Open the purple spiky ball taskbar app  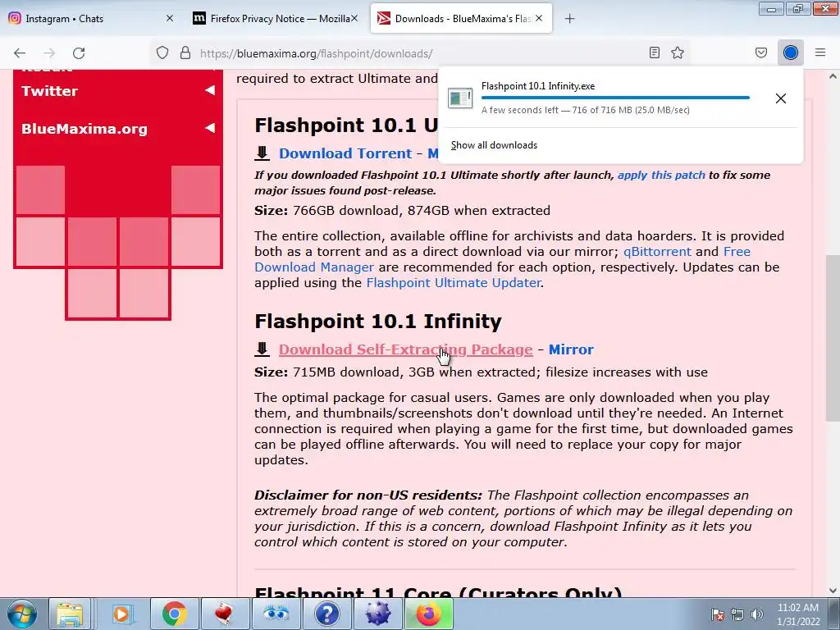377,614
